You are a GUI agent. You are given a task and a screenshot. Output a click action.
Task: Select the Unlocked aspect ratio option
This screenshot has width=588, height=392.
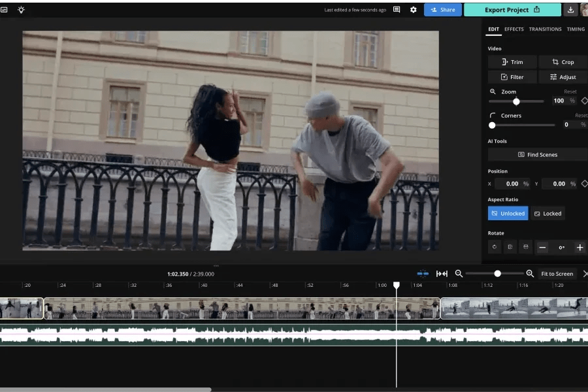click(x=508, y=214)
